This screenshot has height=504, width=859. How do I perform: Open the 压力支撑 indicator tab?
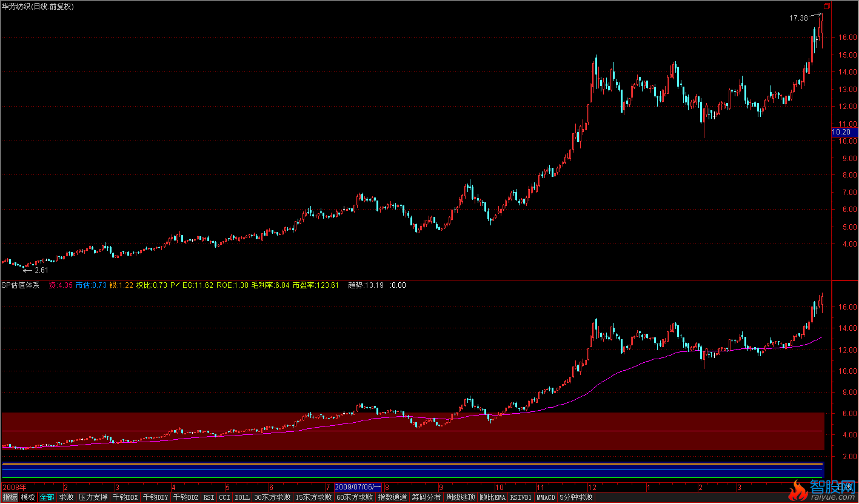[x=93, y=497]
